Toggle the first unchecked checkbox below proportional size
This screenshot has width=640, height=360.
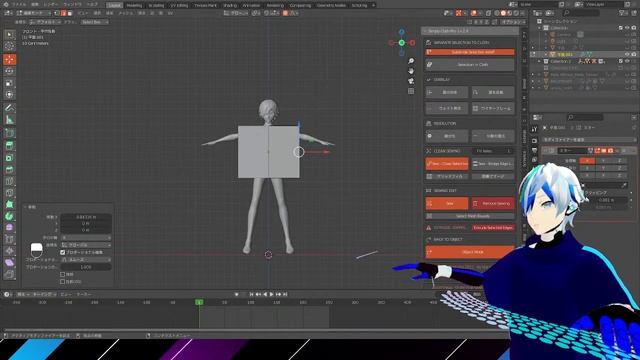[x=62, y=274]
